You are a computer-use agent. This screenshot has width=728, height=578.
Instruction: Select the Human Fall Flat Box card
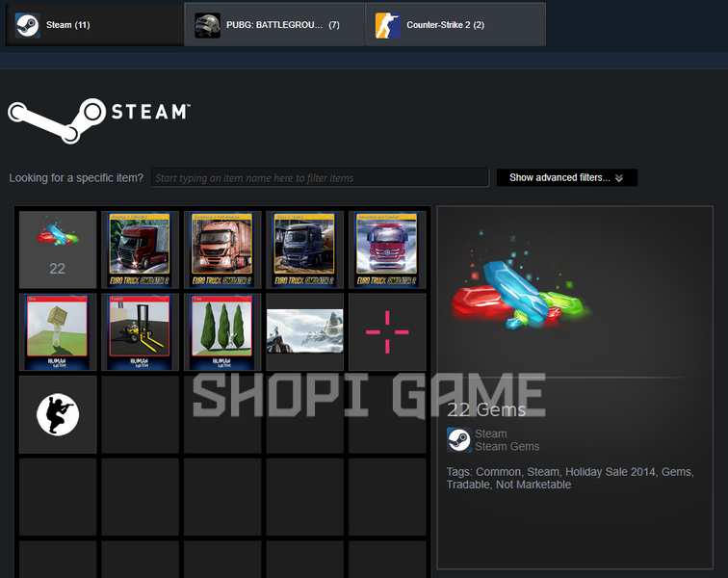[x=58, y=331]
